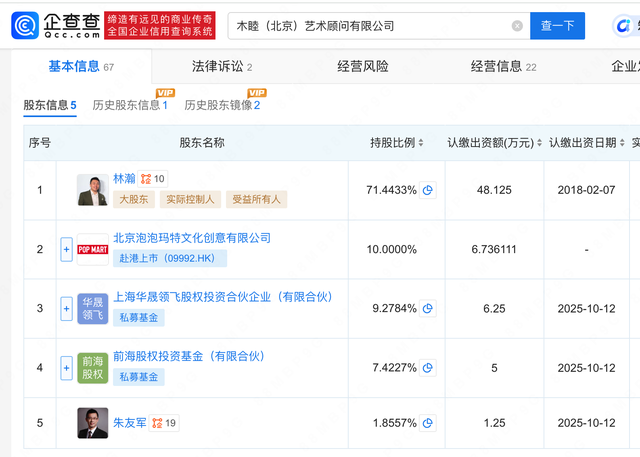Open pie chart icon for 1.8557% stake
This screenshot has width=640, height=457.
427,424
